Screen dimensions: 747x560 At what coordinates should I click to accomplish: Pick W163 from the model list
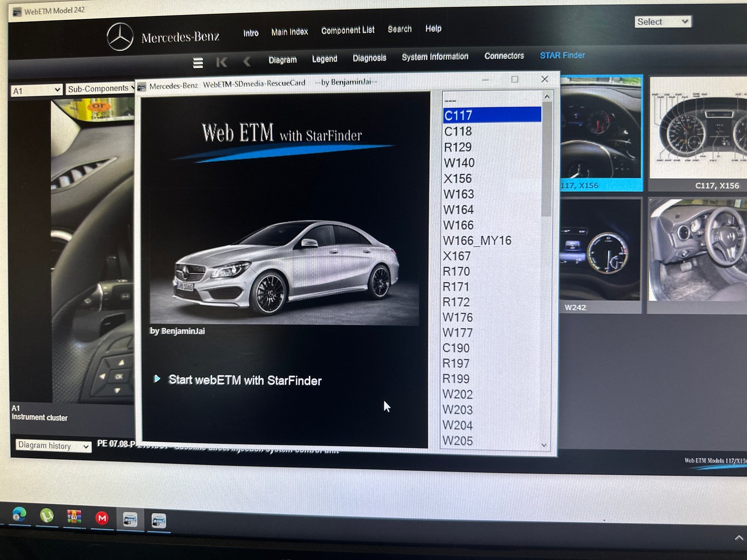pos(492,194)
